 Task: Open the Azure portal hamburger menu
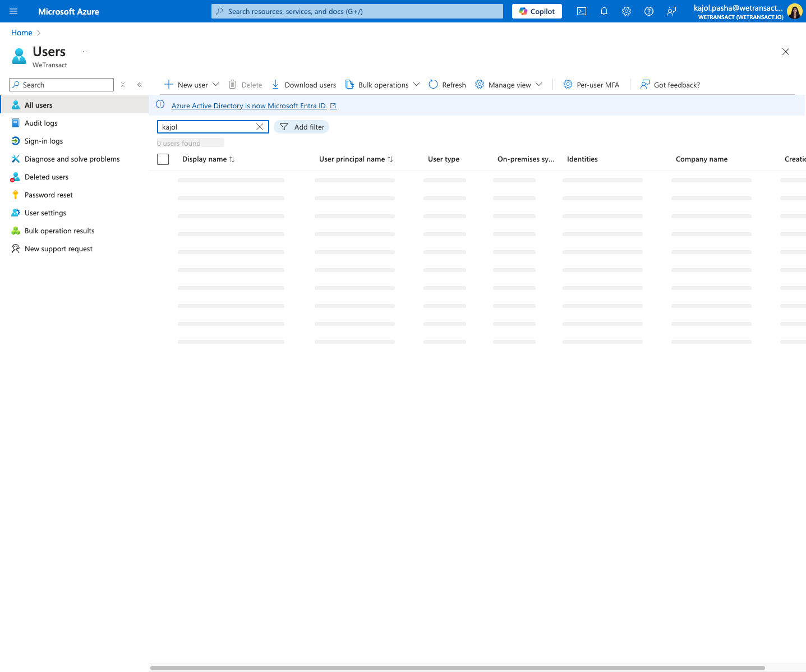13,11
